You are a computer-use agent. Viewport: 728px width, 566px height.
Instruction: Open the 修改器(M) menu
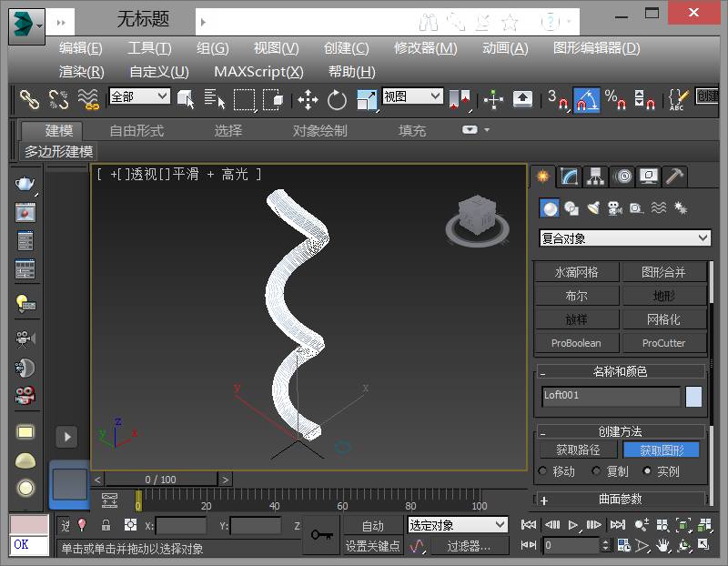click(x=426, y=48)
